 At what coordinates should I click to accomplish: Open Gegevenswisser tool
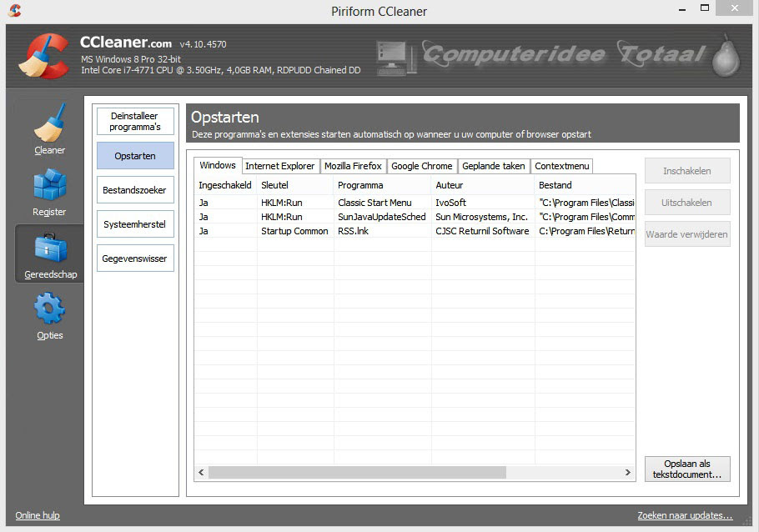click(135, 258)
